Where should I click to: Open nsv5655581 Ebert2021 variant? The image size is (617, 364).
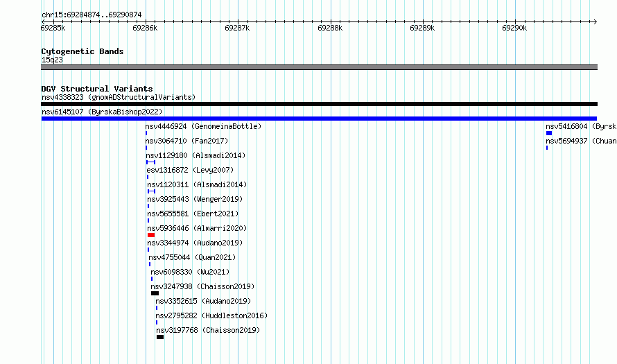(x=193, y=214)
